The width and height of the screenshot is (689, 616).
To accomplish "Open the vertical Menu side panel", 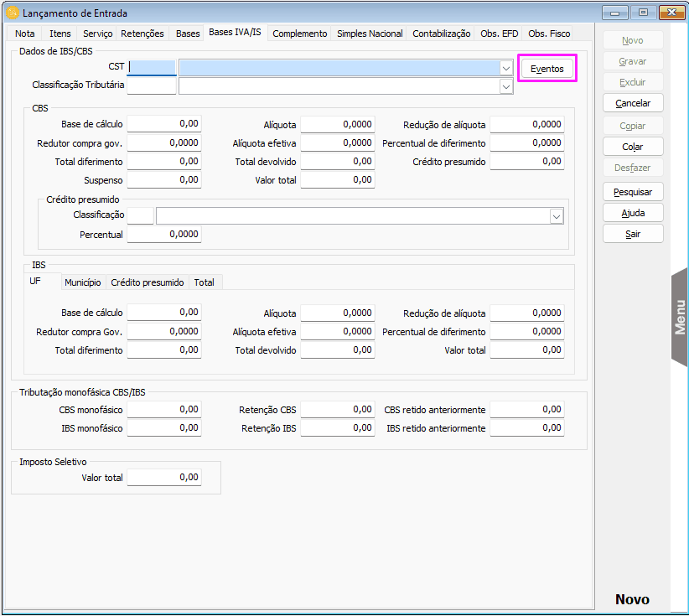I will (680, 317).
